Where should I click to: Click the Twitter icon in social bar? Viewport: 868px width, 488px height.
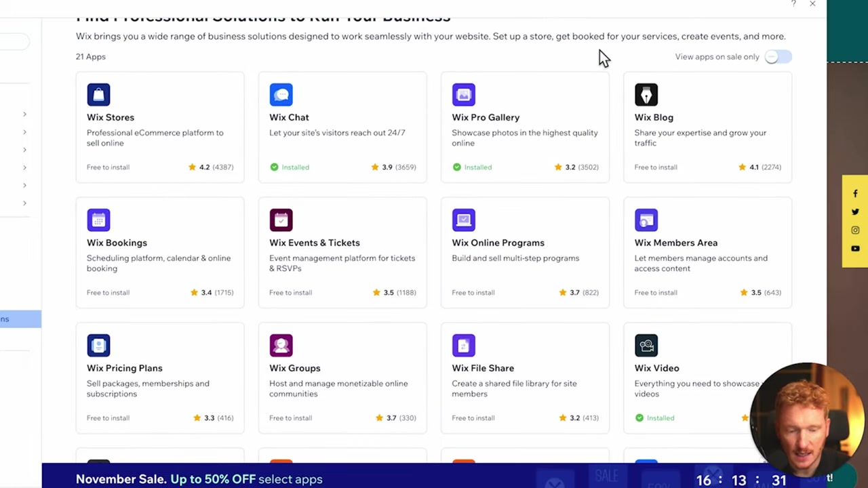(x=855, y=212)
